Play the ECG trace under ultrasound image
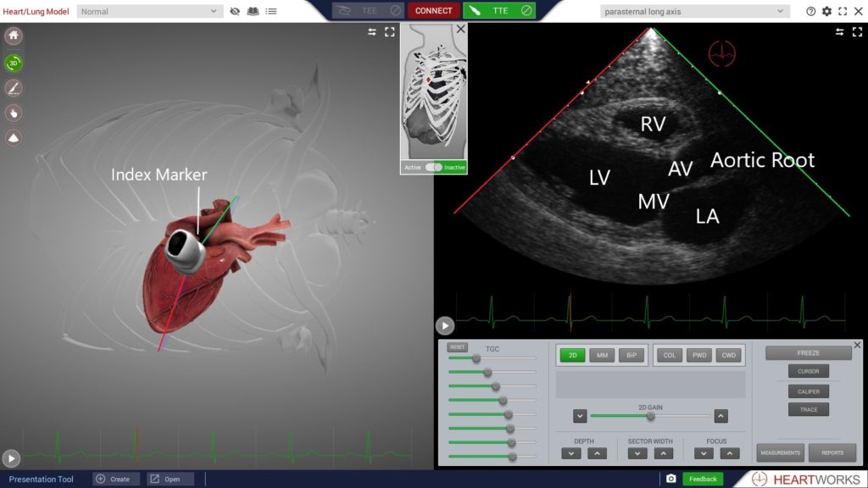This screenshot has width=868, height=488. coord(445,325)
